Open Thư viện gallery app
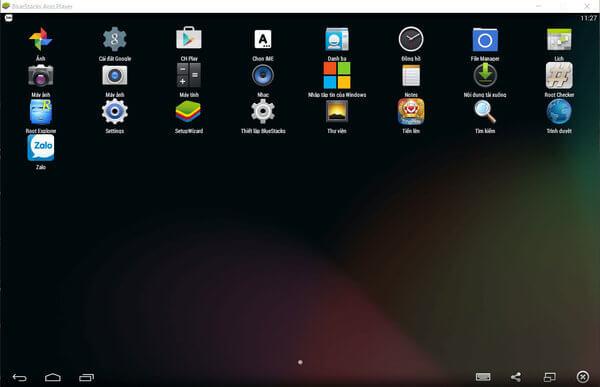600x387 pixels. coord(337,111)
